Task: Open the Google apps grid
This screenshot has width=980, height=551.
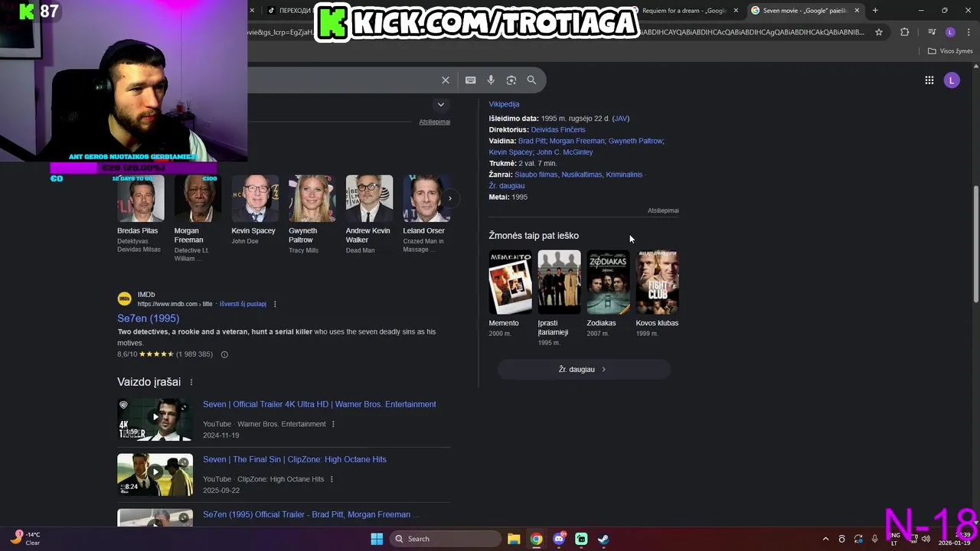Action: [929, 80]
